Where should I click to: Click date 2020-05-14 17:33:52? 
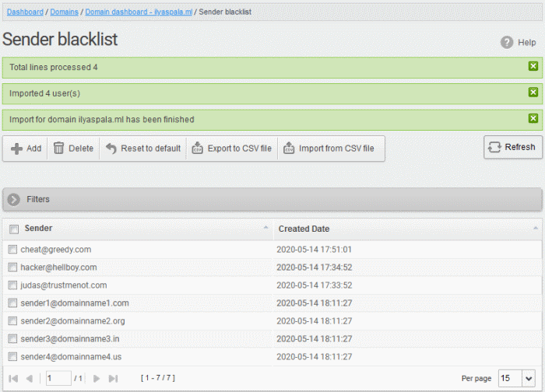coord(315,285)
